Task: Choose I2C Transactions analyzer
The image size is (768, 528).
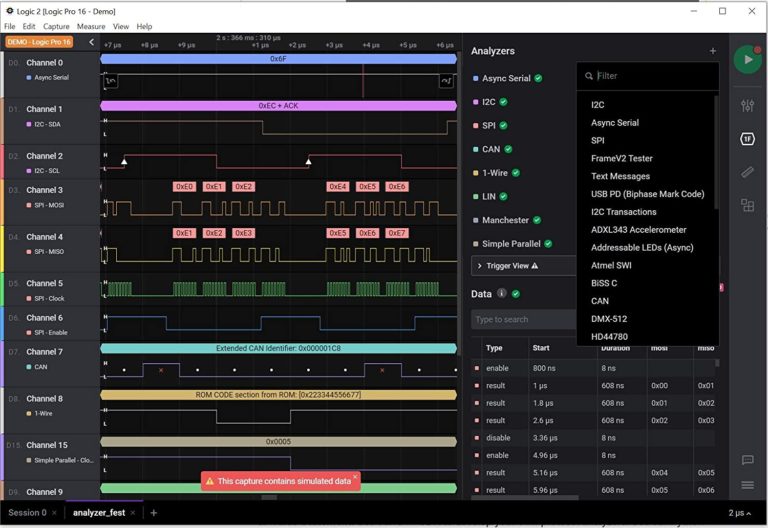Action: click(x=624, y=212)
